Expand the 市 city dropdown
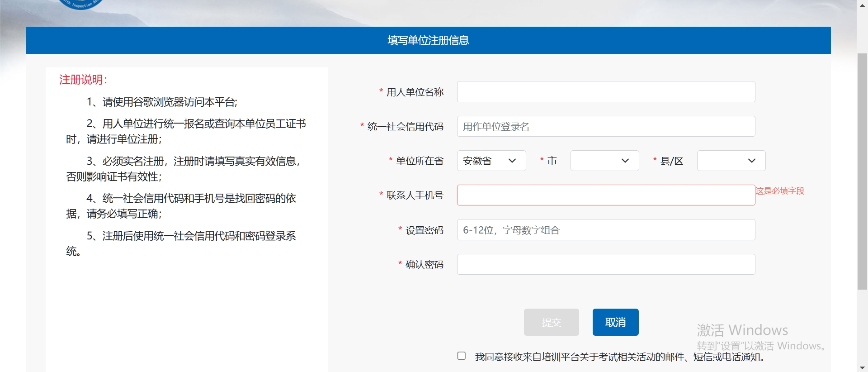The width and height of the screenshot is (868, 372). point(604,161)
